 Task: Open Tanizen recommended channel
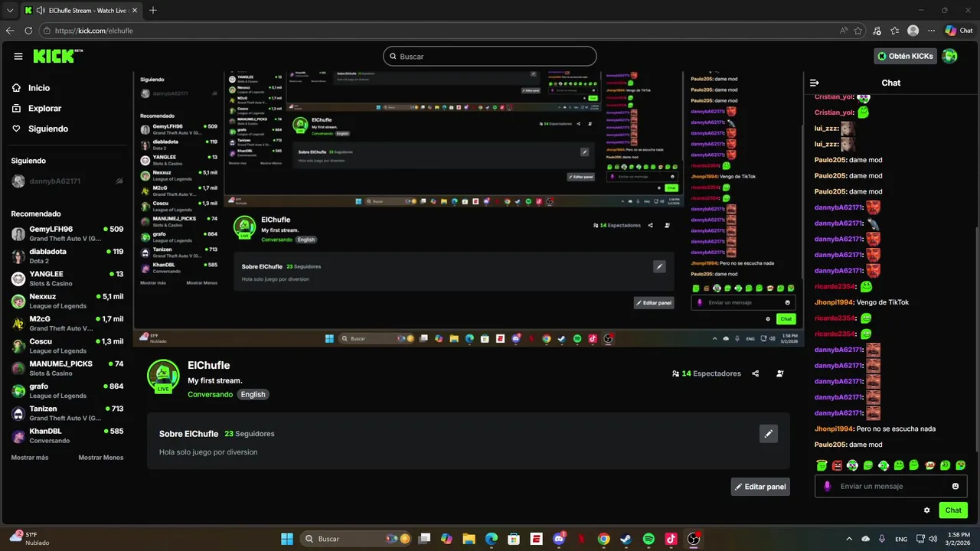pos(67,413)
